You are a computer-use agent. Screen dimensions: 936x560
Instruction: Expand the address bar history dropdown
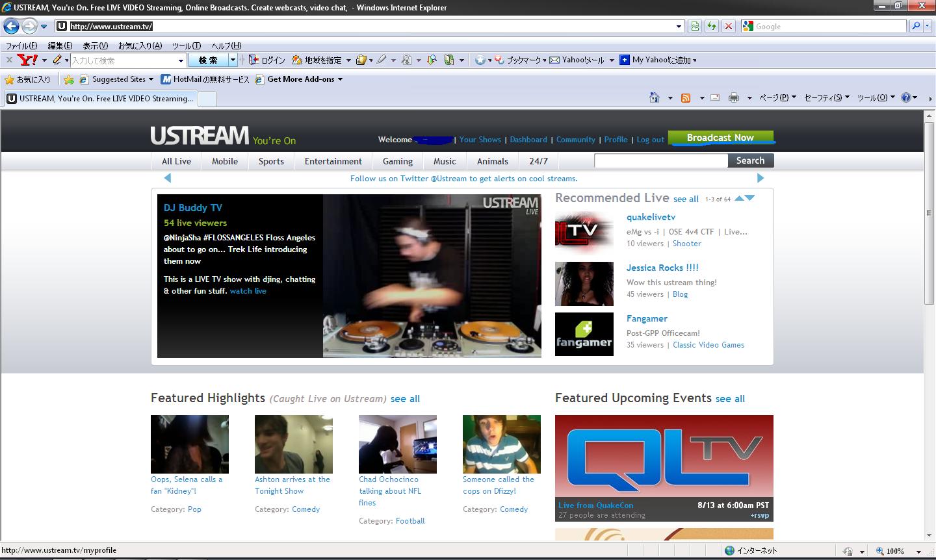[x=679, y=27]
